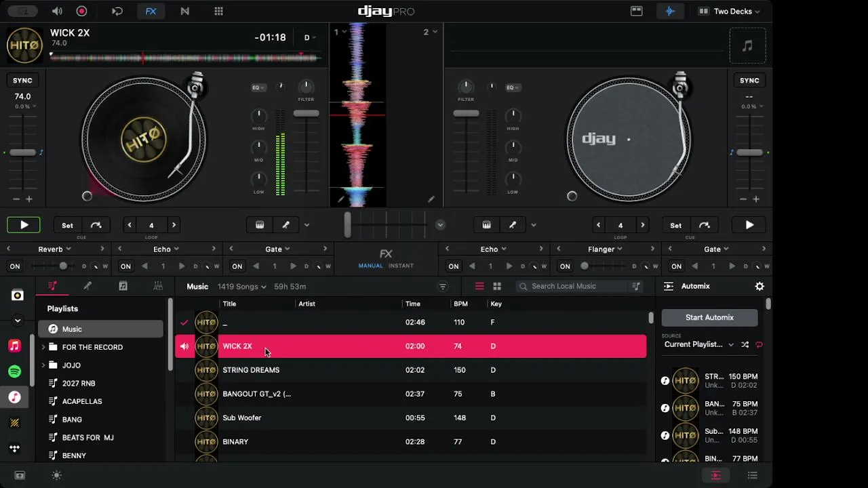Screen dimensions: 868x488
Task: Expand the JOJO folder
Action: point(43,365)
